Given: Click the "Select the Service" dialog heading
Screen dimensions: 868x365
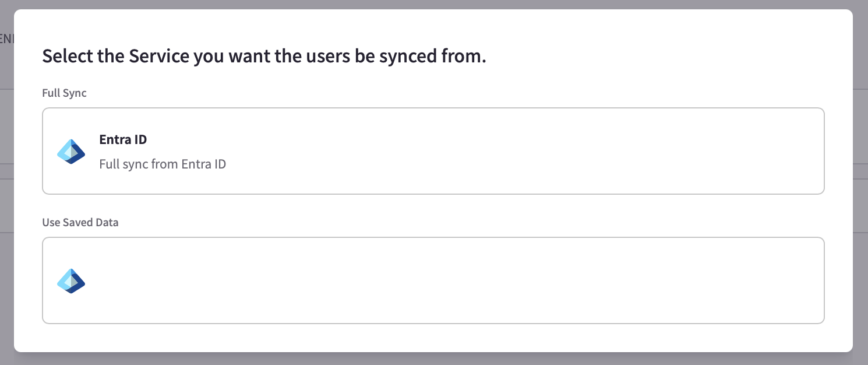Looking at the screenshot, I should [x=264, y=57].
